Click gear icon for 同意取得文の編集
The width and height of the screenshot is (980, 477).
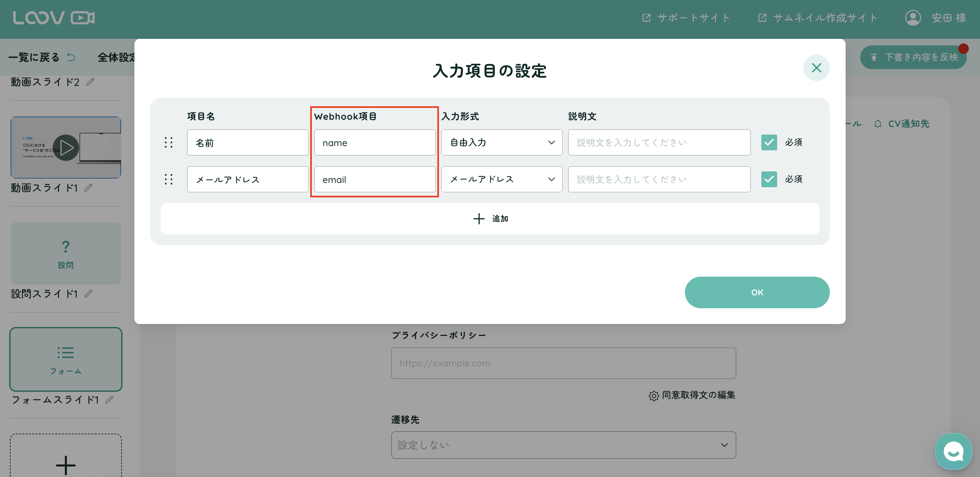[x=654, y=396]
